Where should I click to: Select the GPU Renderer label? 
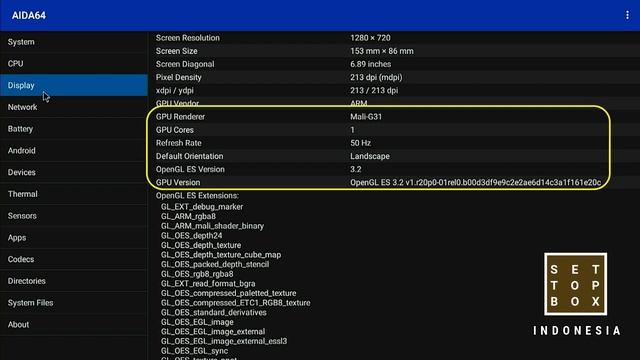point(180,117)
